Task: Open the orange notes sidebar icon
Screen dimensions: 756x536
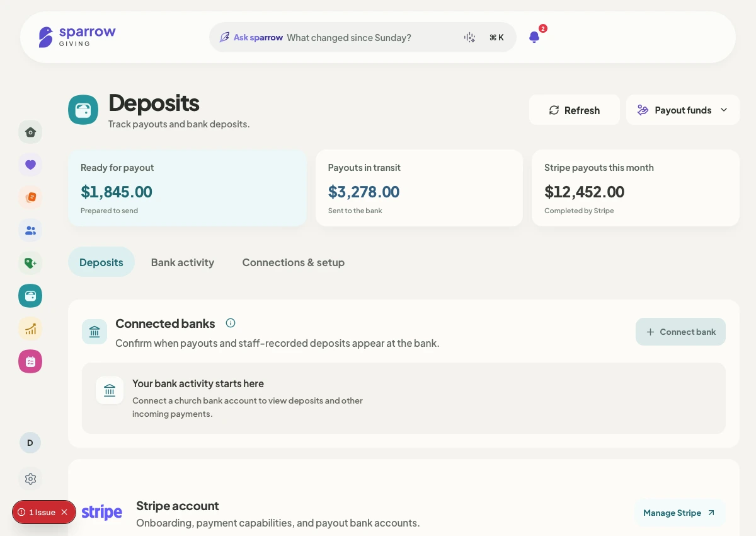Action: click(30, 197)
